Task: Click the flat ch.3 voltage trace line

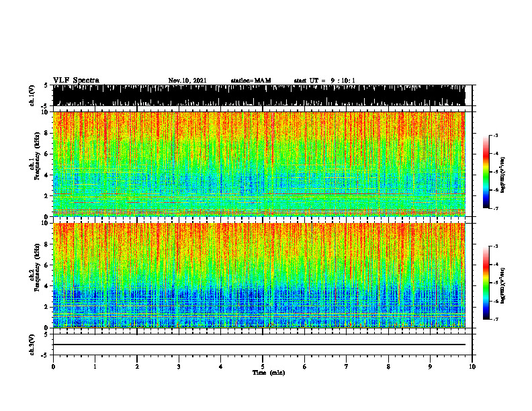Action: pyautogui.click(x=259, y=345)
